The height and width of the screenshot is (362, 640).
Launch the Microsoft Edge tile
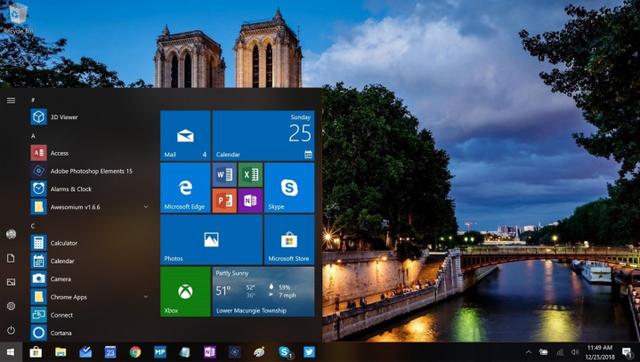(x=185, y=188)
